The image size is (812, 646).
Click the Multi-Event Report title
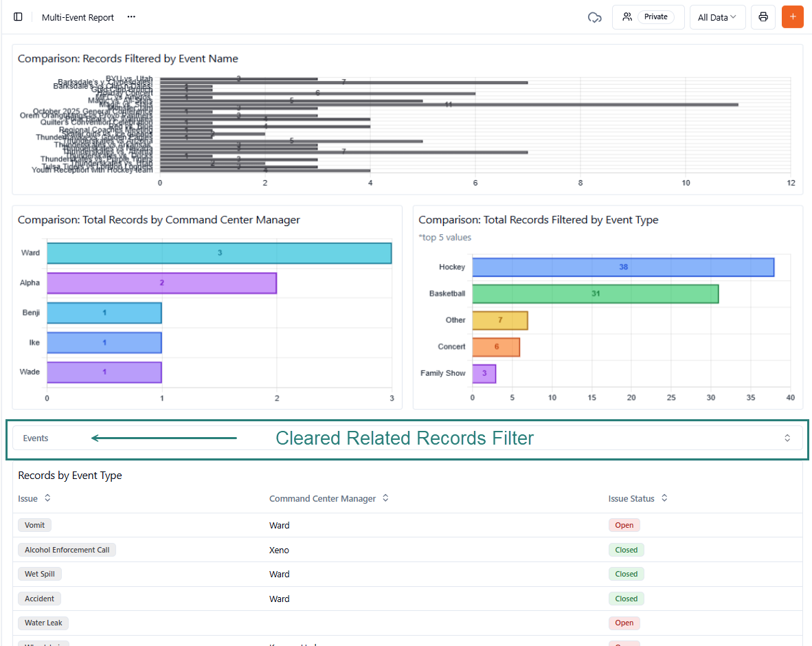coord(78,17)
